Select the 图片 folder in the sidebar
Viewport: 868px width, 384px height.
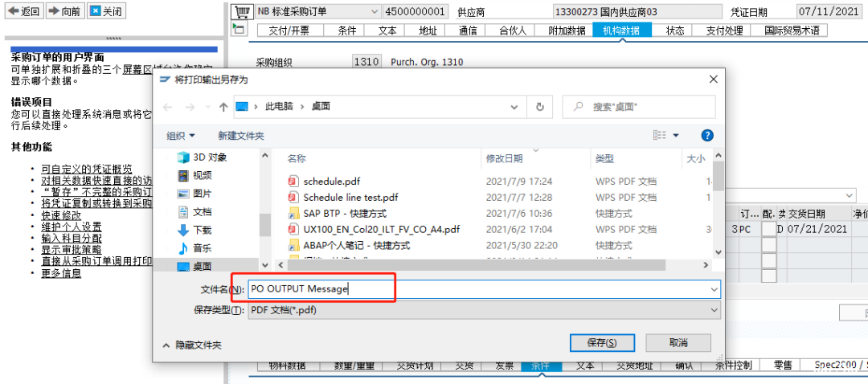(194, 194)
